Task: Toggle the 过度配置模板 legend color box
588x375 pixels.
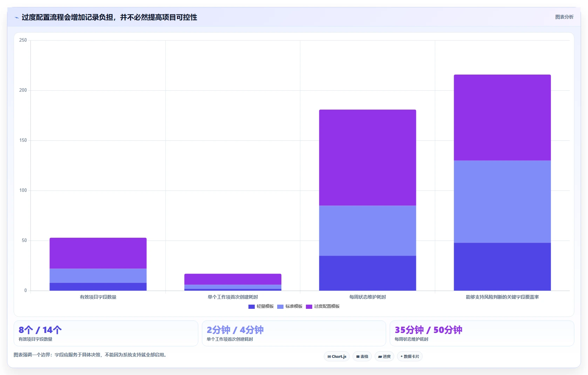Action: click(x=309, y=307)
